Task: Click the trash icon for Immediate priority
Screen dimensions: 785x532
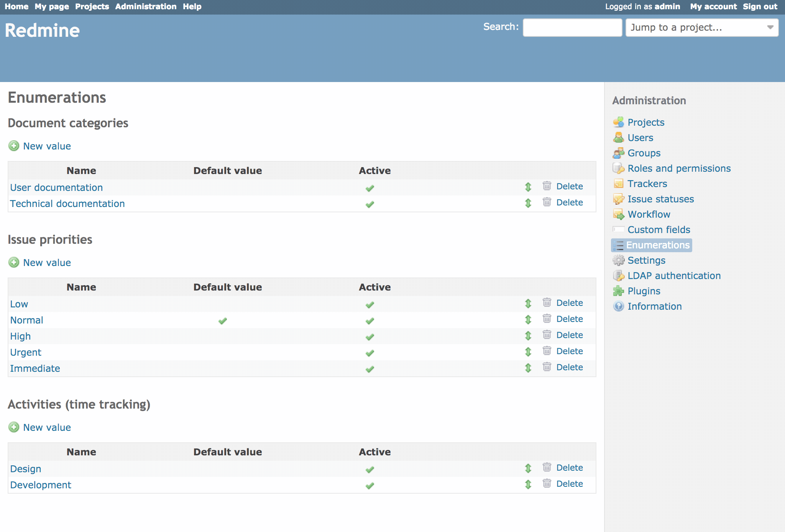Action: [x=547, y=367]
